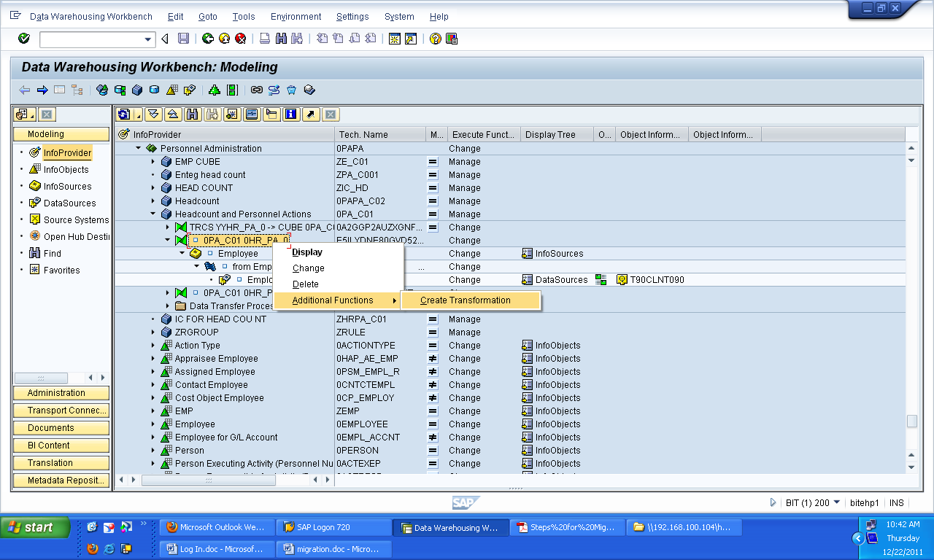
Task: Click the SAP Logon 720 taskbar button
Action: coord(333,527)
